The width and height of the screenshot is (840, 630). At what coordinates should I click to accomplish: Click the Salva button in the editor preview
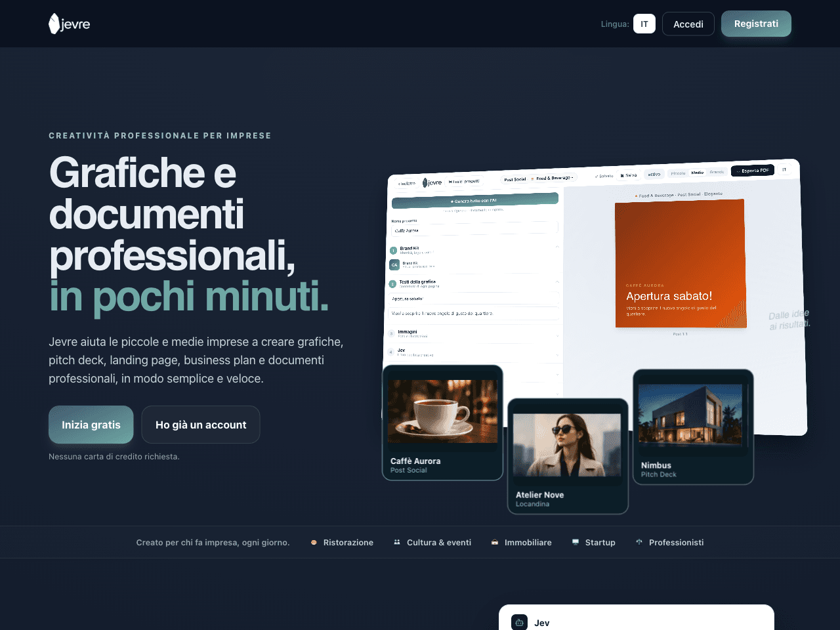click(629, 175)
